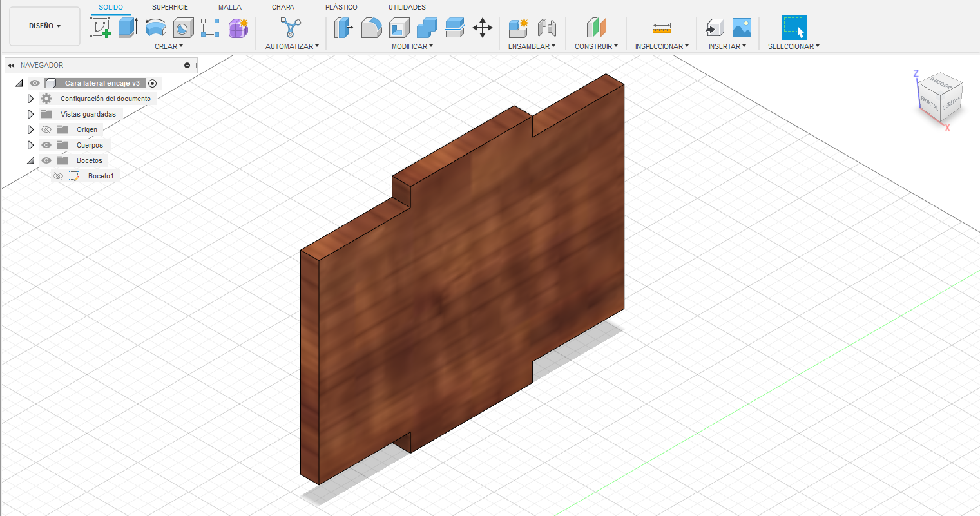Activate the Measure tool
The height and width of the screenshot is (516, 980).
(662, 28)
